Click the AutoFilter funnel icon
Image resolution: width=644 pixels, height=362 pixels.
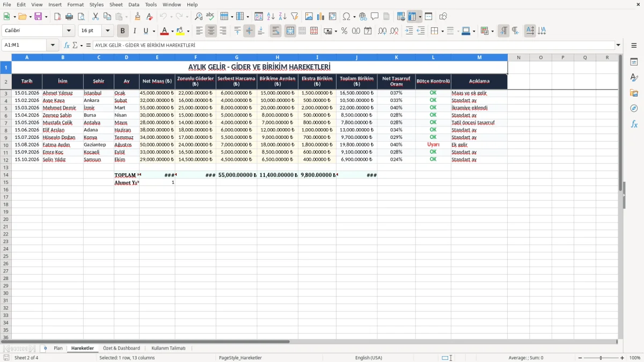pyautogui.click(x=294, y=17)
